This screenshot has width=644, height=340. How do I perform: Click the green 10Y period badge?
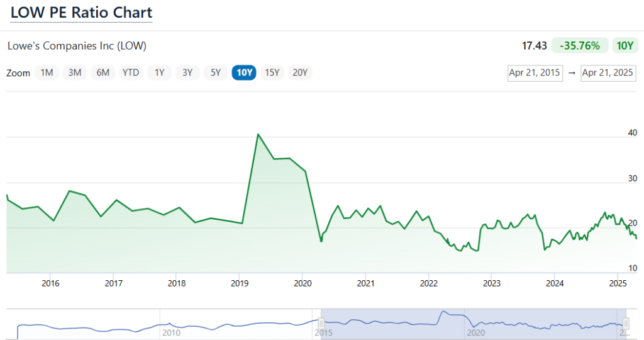(625, 45)
